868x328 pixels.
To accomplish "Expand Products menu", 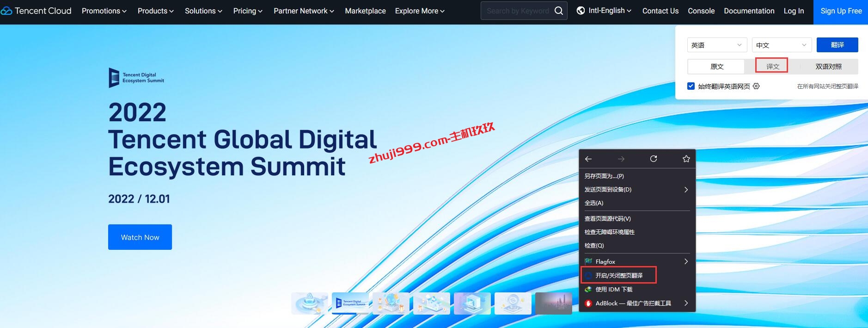I will click(x=156, y=11).
